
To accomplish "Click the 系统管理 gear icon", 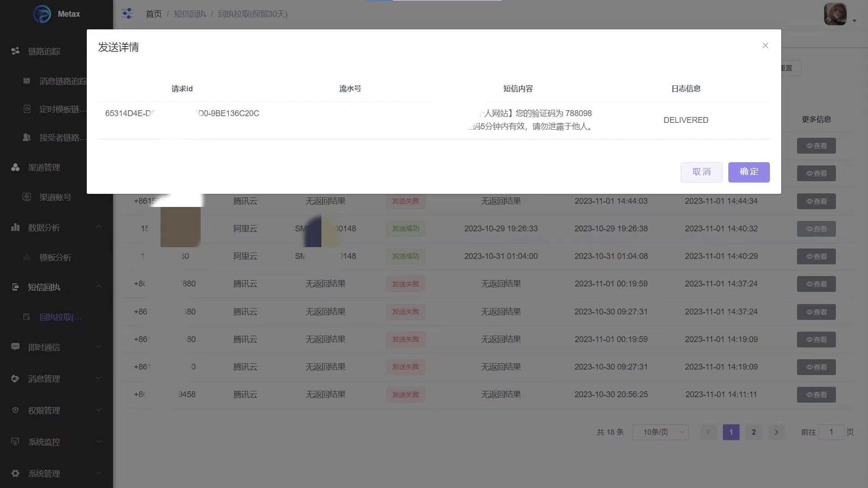I will [15, 474].
